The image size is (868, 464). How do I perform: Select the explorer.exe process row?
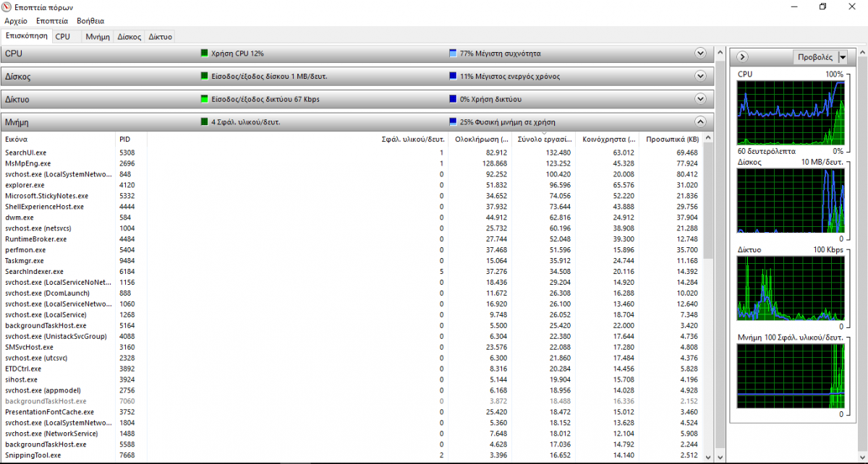coord(352,185)
